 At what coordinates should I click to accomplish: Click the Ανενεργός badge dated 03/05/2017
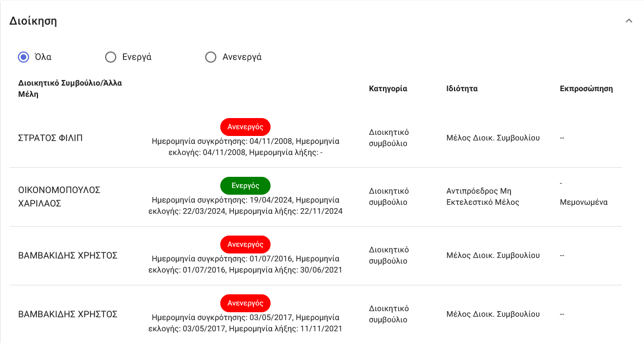245,303
